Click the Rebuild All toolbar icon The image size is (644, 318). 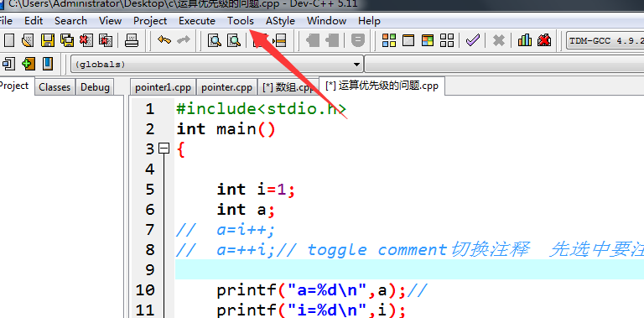tap(447, 40)
